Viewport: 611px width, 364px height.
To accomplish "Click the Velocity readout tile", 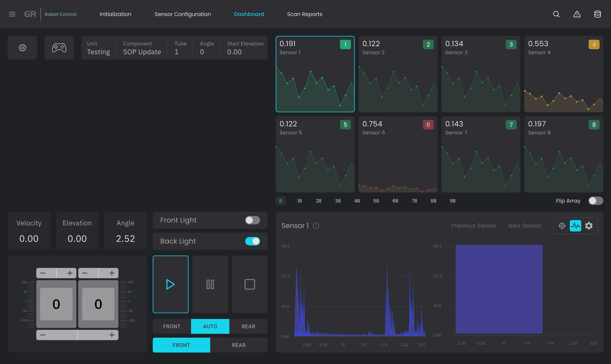I will click(29, 231).
